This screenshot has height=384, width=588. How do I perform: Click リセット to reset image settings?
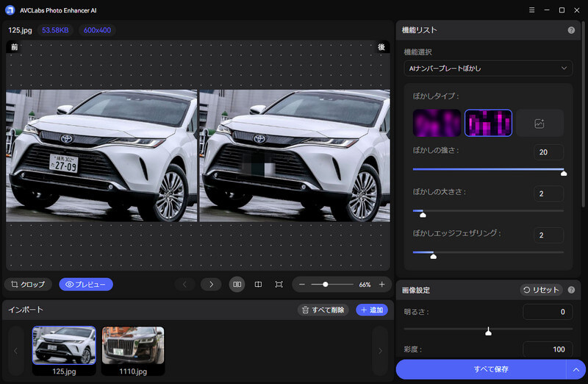pos(541,290)
